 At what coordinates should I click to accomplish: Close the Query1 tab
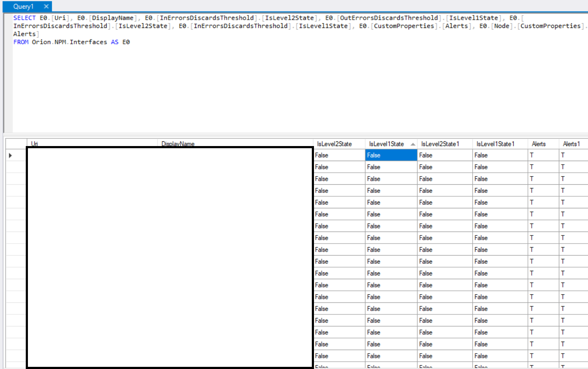[x=46, y=6]
